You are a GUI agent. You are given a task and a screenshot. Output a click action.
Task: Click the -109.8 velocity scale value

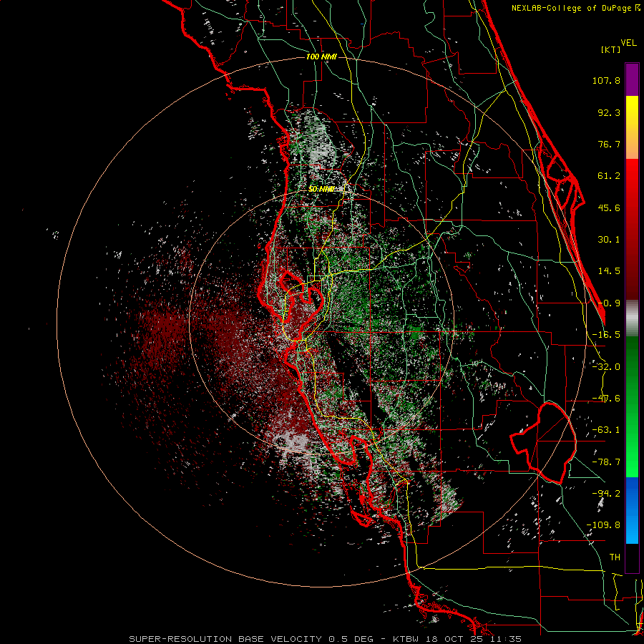603,525
